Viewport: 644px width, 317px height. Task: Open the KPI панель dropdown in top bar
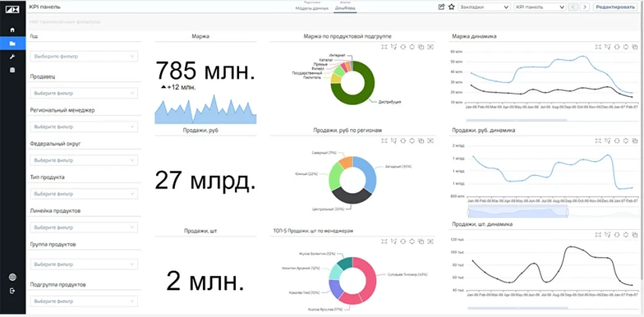point(539,7)
